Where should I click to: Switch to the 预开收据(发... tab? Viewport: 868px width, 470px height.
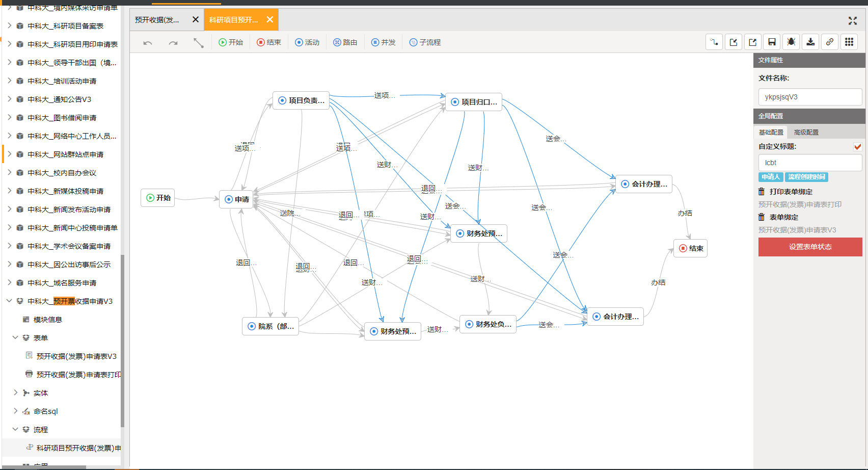(x=157, y=20)
